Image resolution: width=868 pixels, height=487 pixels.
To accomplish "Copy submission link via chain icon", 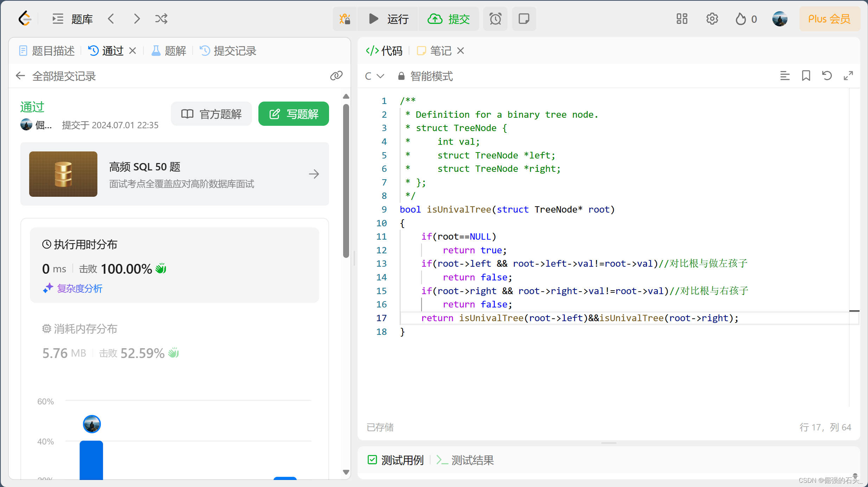I will [336, 76].
